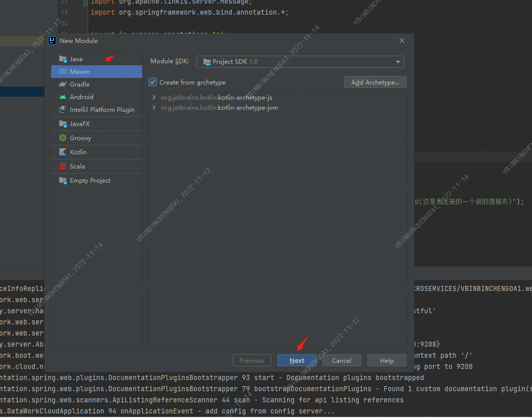This screenshot has width=532, height=418.
Task: Click the Maven 'm' icon
Action: pyautogui.click(x=63, y=72)
